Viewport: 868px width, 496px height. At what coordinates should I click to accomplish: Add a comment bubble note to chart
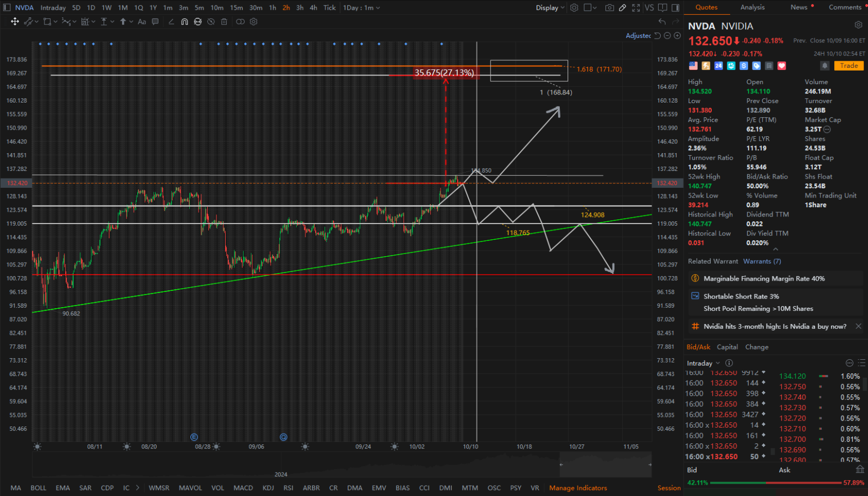155,22
